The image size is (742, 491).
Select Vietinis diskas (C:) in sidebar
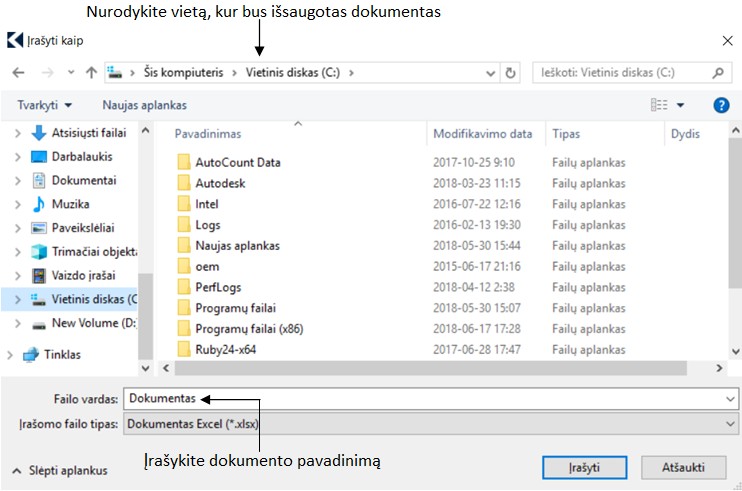pyautogui.click(x=94, y=299)
